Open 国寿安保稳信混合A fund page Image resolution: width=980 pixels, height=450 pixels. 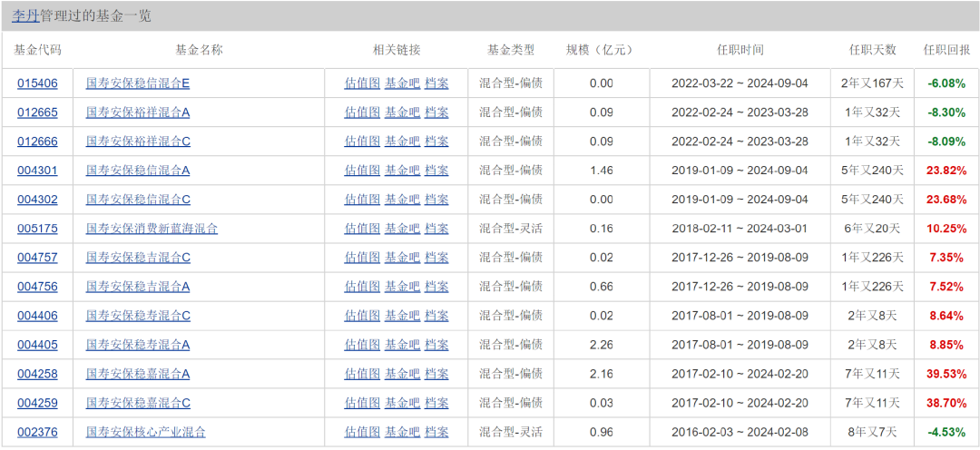(138, 170)
